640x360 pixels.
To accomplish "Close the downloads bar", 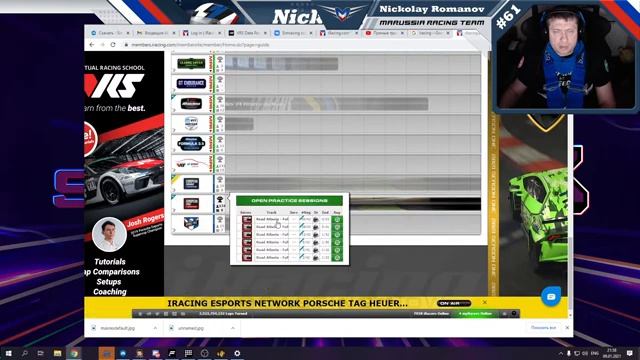I will point(567,328).
